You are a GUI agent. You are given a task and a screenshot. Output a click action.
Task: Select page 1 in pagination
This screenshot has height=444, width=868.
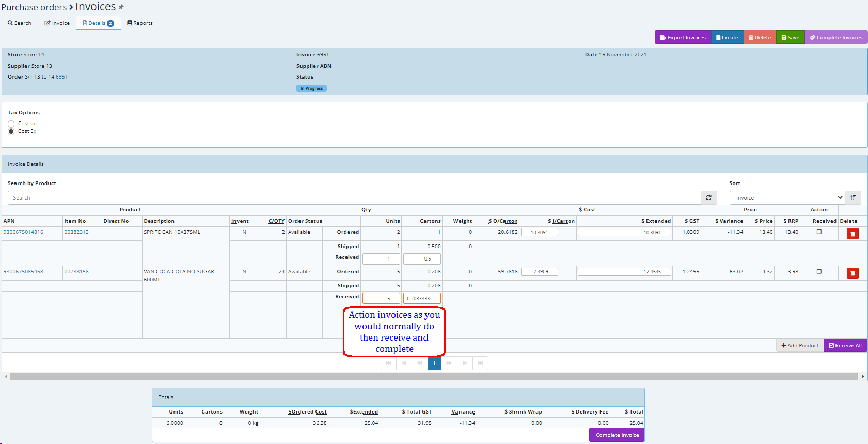(x=434, y=363)
